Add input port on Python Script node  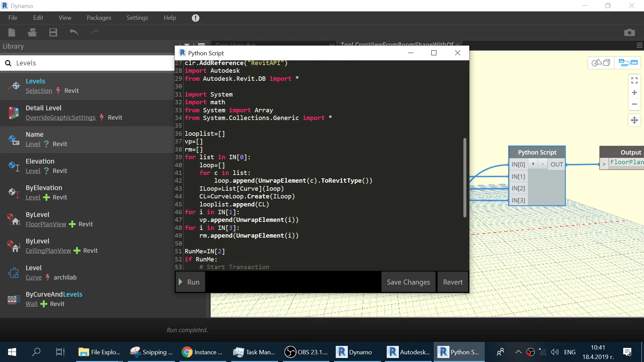tap(533, 164)
